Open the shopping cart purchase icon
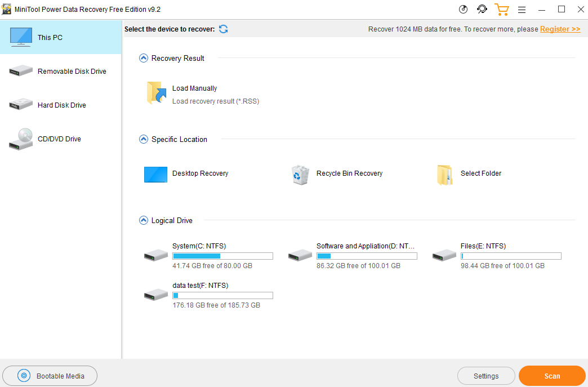 tap(502, 10)
